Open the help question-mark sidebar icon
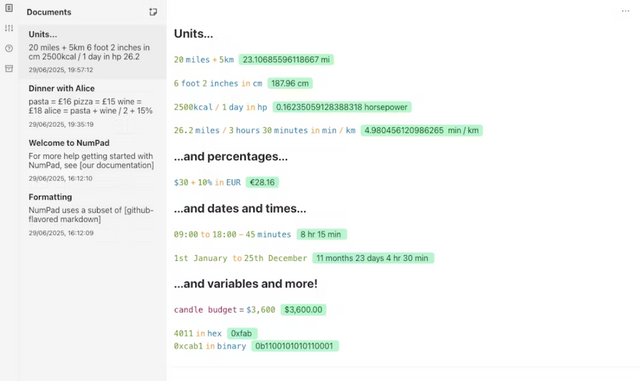 (x=9, y=48)
